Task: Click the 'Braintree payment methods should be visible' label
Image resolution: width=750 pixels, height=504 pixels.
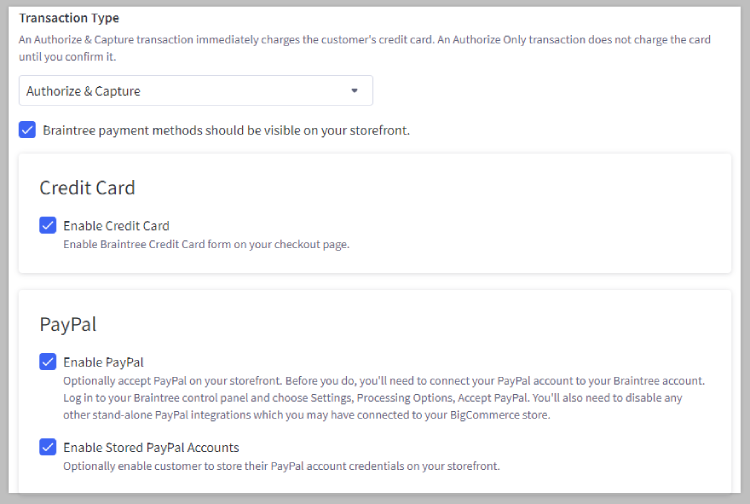Action: click(x=226, y=130)
